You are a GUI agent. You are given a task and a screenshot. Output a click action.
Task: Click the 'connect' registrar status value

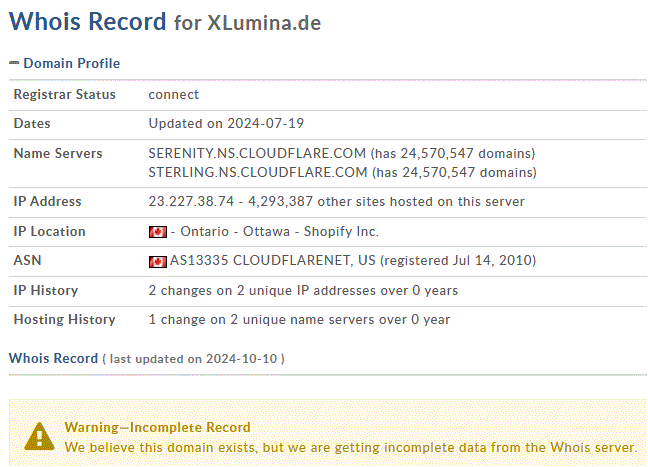[174, 95]
